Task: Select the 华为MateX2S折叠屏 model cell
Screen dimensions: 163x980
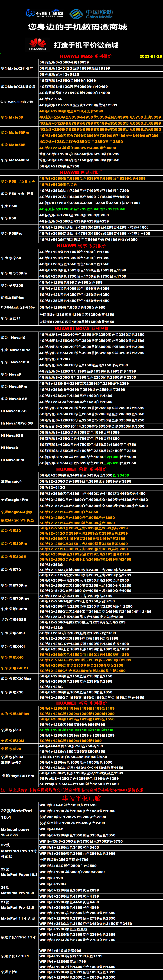Action: pyautogui.click(x=19, y=87)
